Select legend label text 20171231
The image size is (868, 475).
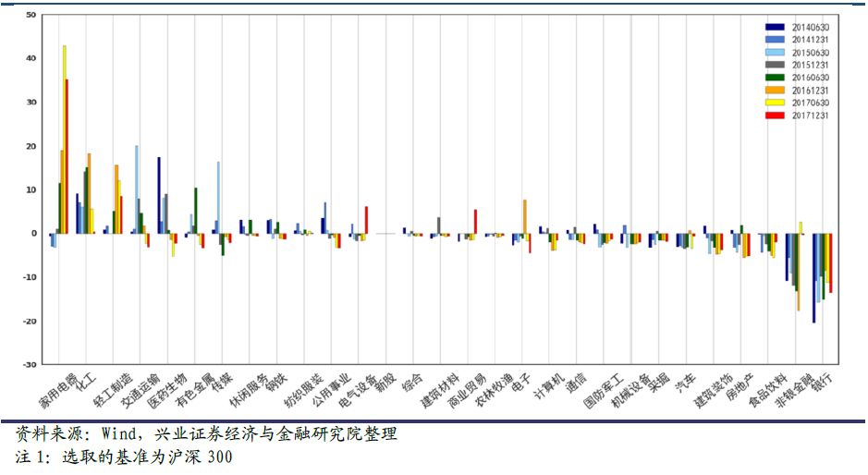point(811,116)
